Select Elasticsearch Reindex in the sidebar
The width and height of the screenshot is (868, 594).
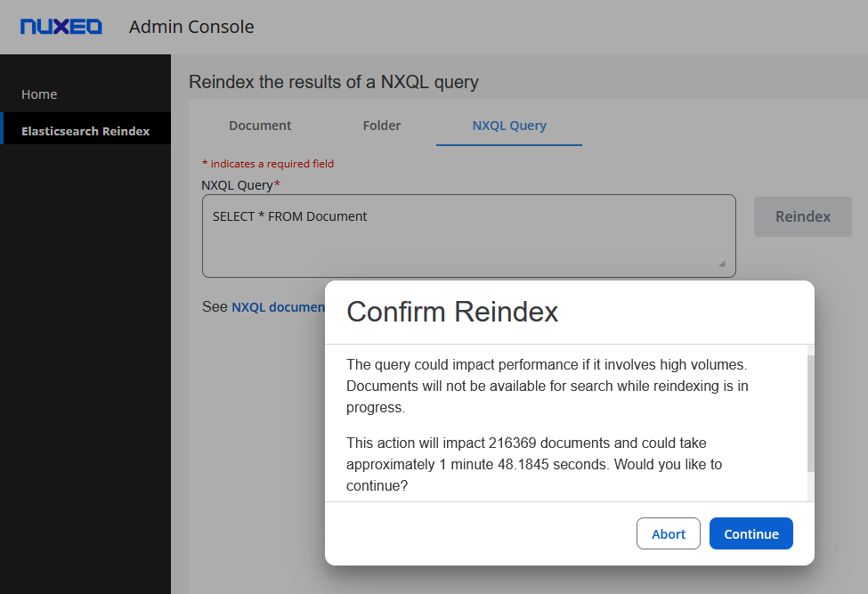pyautogui.click(x=85, y=131)
